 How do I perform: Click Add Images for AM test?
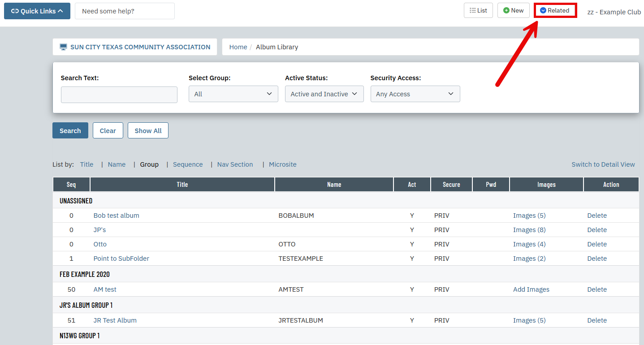click(531, 289)
